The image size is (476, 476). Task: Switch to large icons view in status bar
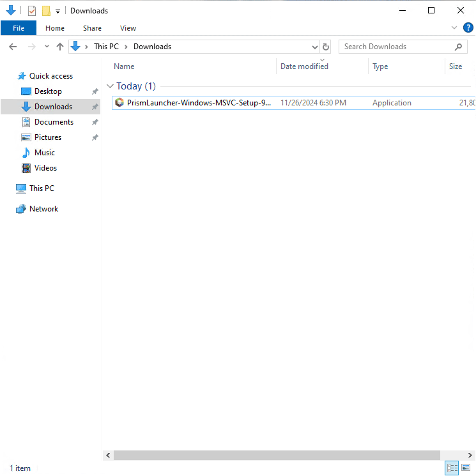tap(466, 468)
